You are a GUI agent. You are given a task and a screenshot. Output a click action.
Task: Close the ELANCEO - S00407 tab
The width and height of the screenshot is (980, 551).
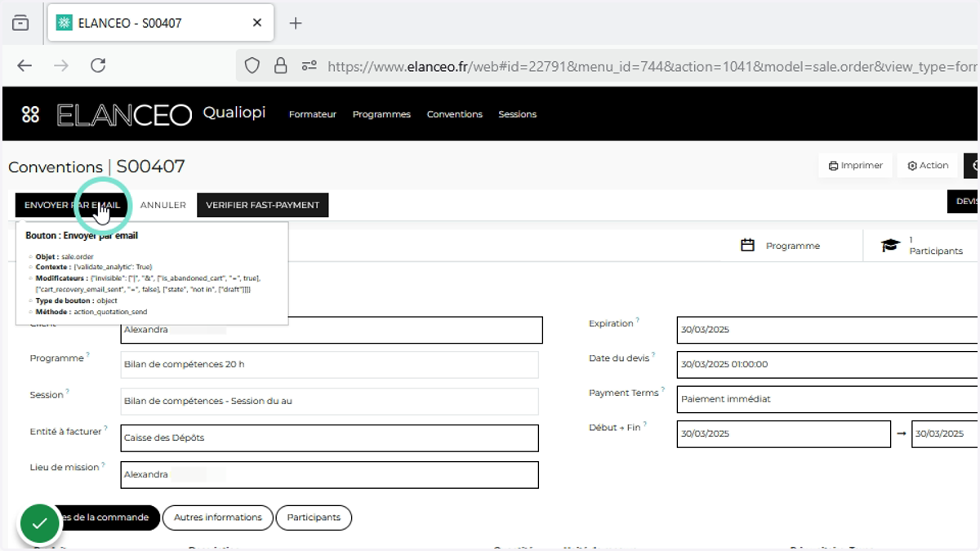click(x=257, y=24)
